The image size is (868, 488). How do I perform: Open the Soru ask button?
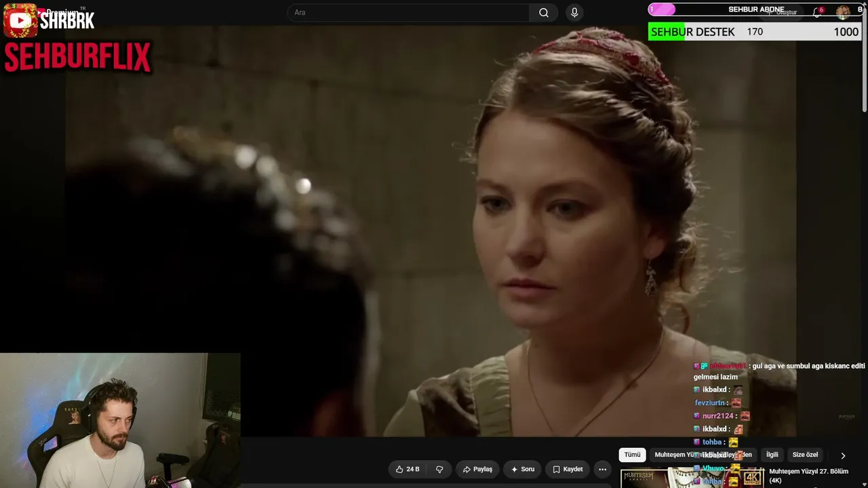[523, 469]
